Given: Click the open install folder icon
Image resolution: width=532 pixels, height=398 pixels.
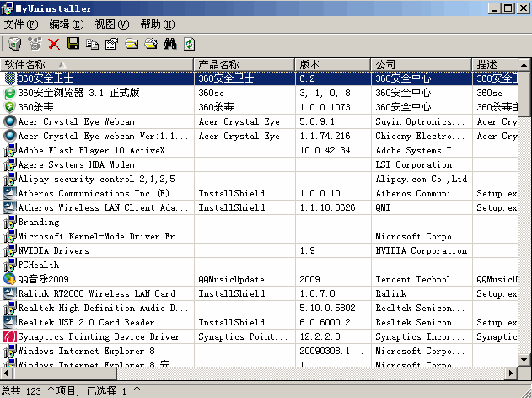Looking at the screenshot, I should tap(132, 44).
